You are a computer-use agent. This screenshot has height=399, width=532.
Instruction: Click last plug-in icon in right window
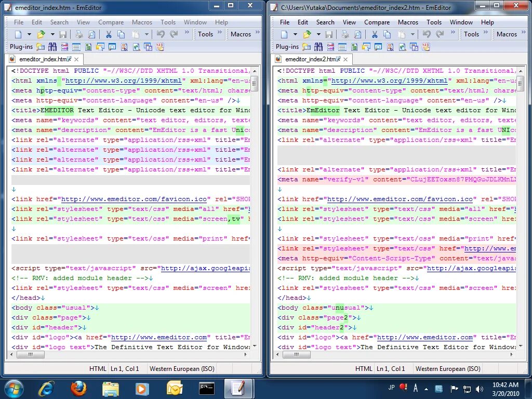[426, 46]
